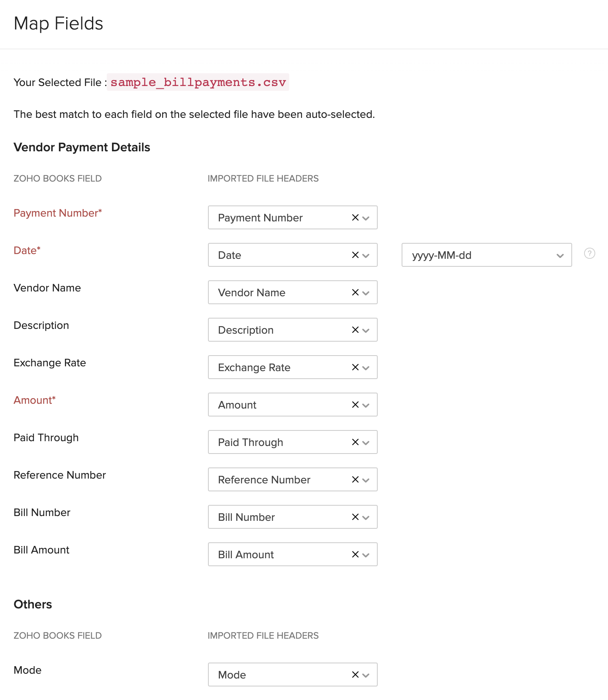Image resolution: width=608 pixels, height=700 pixels.
Task: Clear the Amount header selection
Action: (355, 405)
